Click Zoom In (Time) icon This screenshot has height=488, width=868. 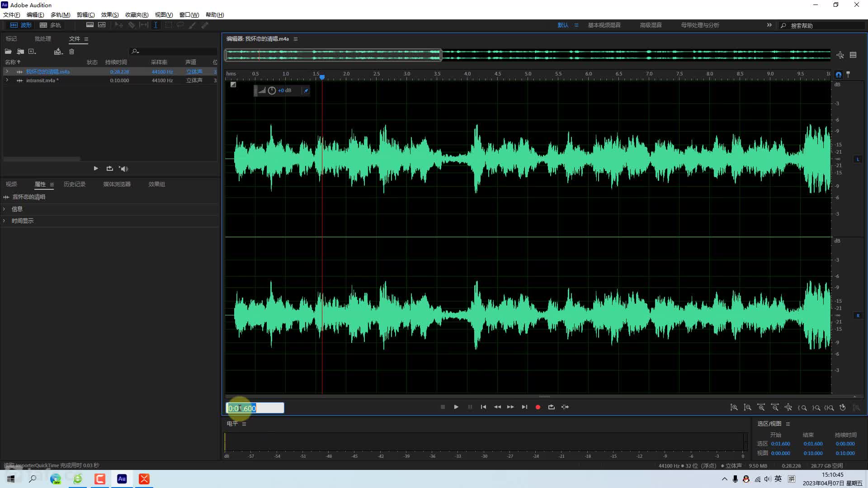[761, 408]
